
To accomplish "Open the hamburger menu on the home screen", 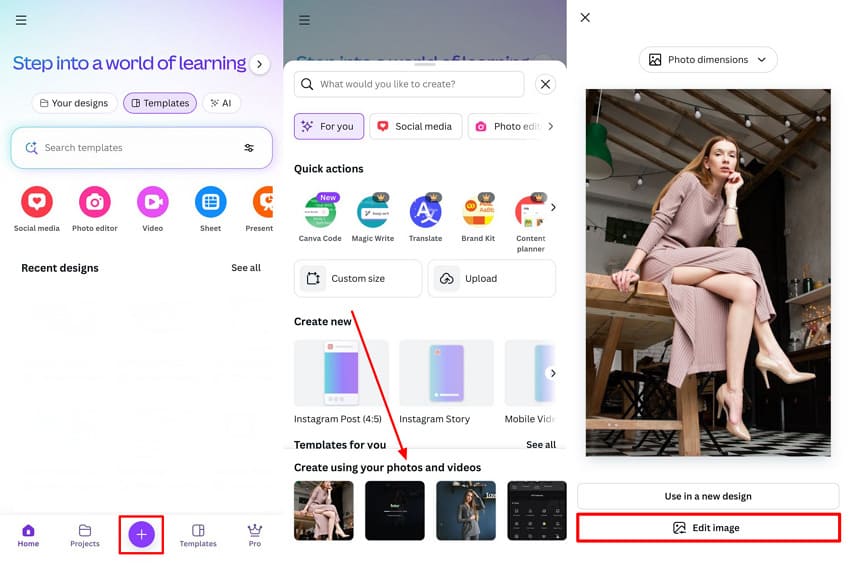I will 21,21.
